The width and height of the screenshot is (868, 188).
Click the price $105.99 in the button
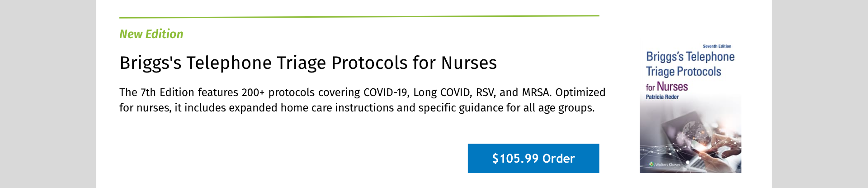[x=515, y=159]
